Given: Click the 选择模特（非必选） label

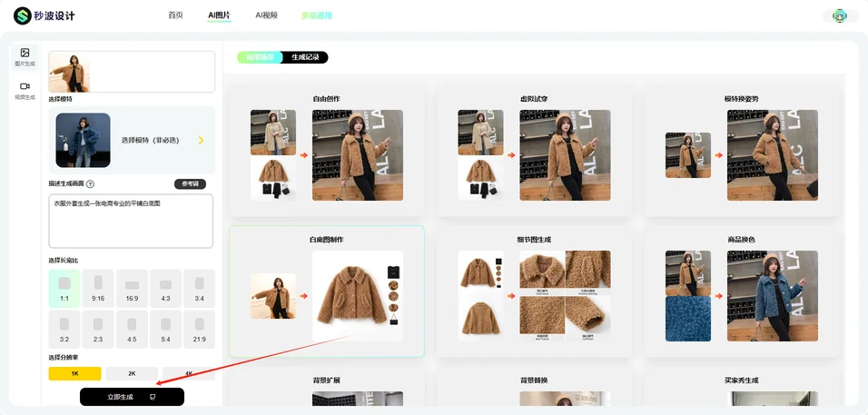Looking at the screenshot, I should 151,141.
